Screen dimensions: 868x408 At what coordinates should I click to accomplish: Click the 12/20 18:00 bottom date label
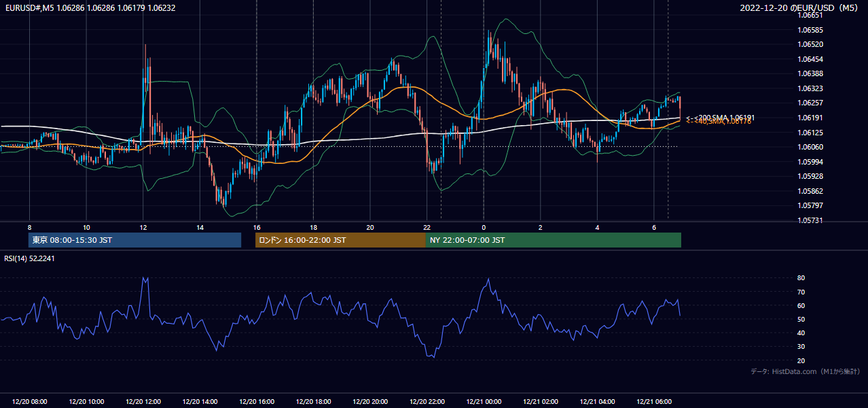point(313,402)
